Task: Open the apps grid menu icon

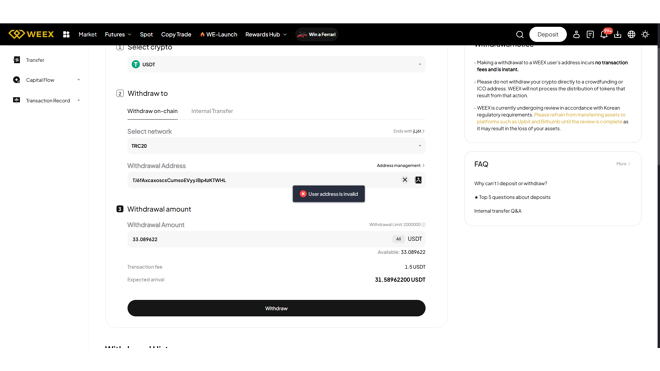Action: coord(66,35)
